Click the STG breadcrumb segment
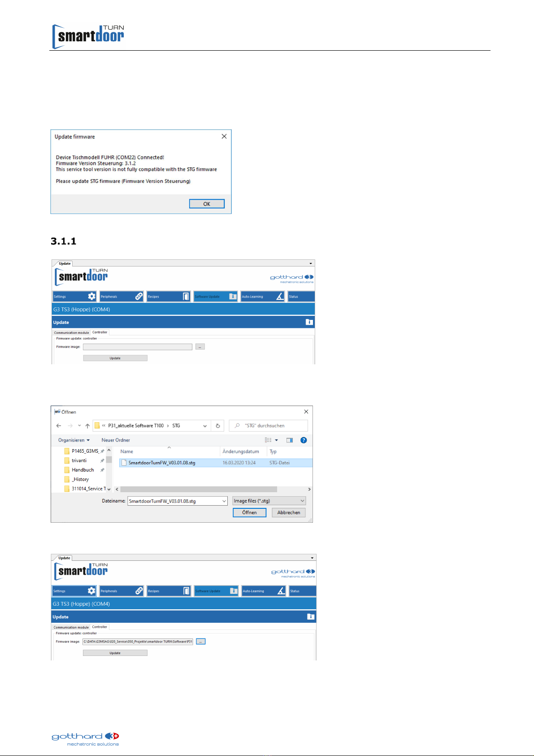534x756 pixels. coord(176,426)
